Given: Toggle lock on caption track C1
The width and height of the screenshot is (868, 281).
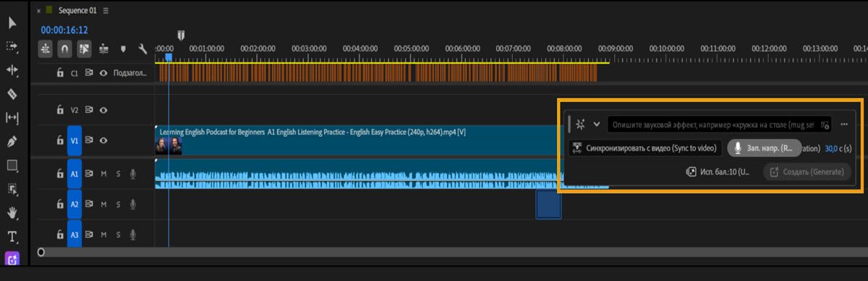Looking at the screenshot, I should [x=61, y=73].
